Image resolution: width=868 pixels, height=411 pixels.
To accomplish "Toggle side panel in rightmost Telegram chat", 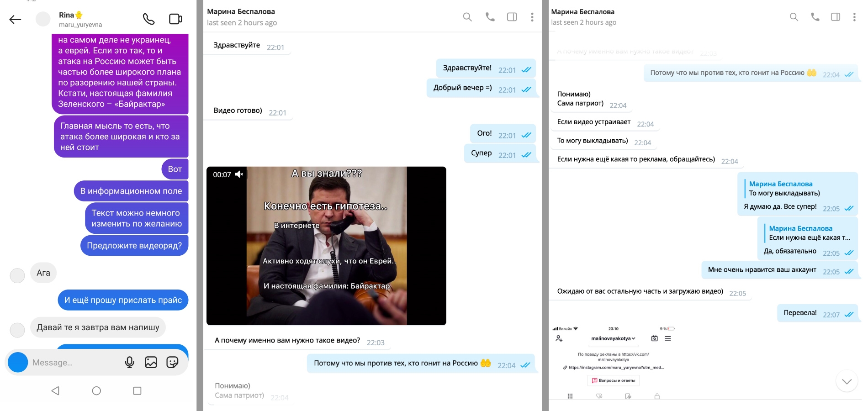I will click(835, 17).
